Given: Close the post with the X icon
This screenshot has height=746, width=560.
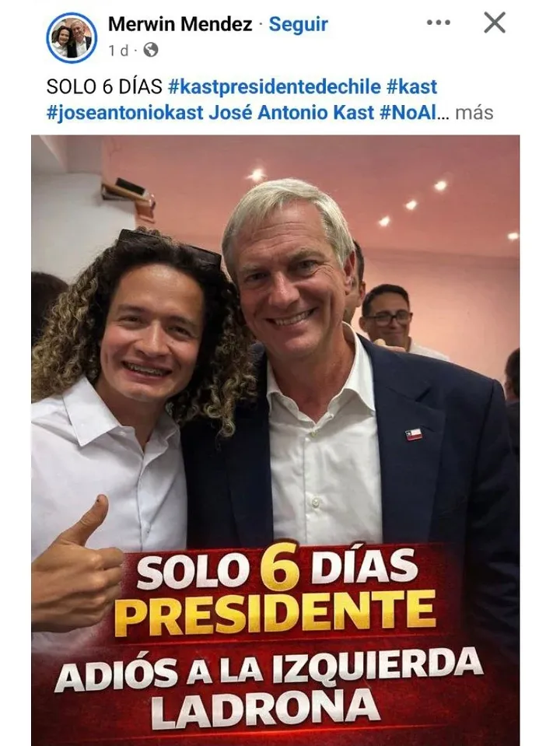Looking at the screenshot, I should coord(495,23).
